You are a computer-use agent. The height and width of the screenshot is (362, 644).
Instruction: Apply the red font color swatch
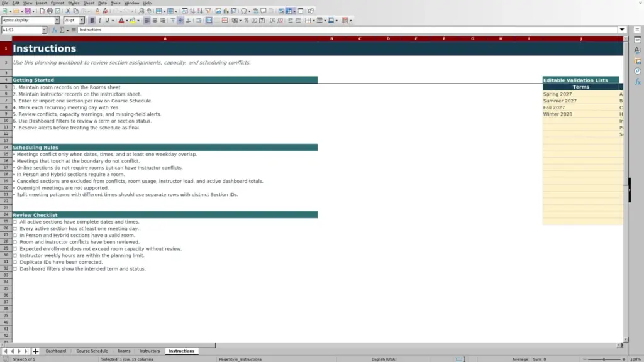click(121, 21)
